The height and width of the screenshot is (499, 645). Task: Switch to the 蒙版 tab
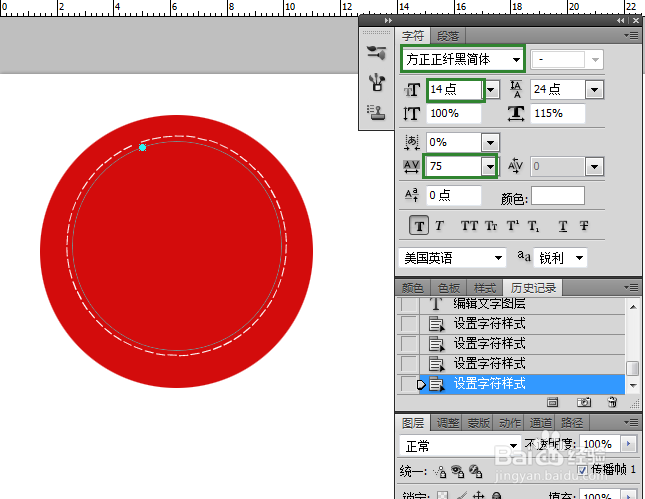click(x=479, y=422)
